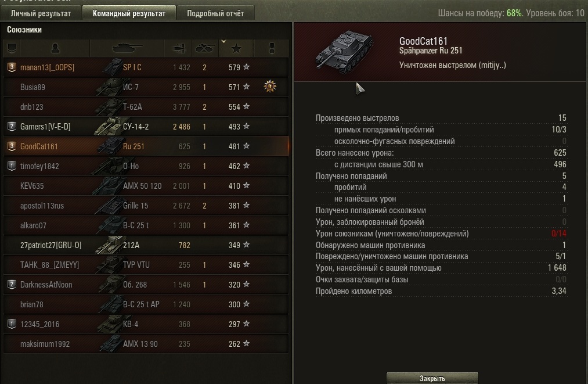Sort by player name silhouette icon
This screenshot has height=384, width=588.
(55, 48)
